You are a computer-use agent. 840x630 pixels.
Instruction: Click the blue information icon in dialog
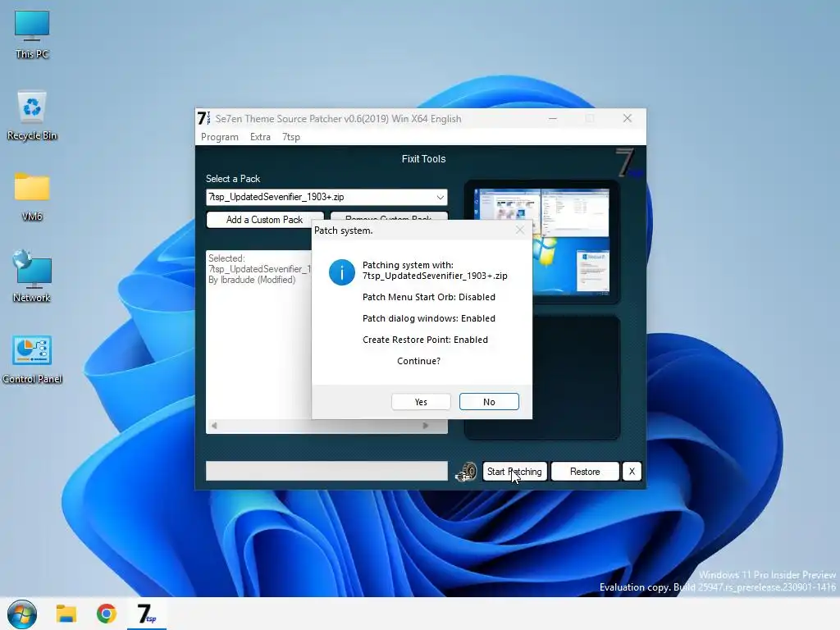342,272
